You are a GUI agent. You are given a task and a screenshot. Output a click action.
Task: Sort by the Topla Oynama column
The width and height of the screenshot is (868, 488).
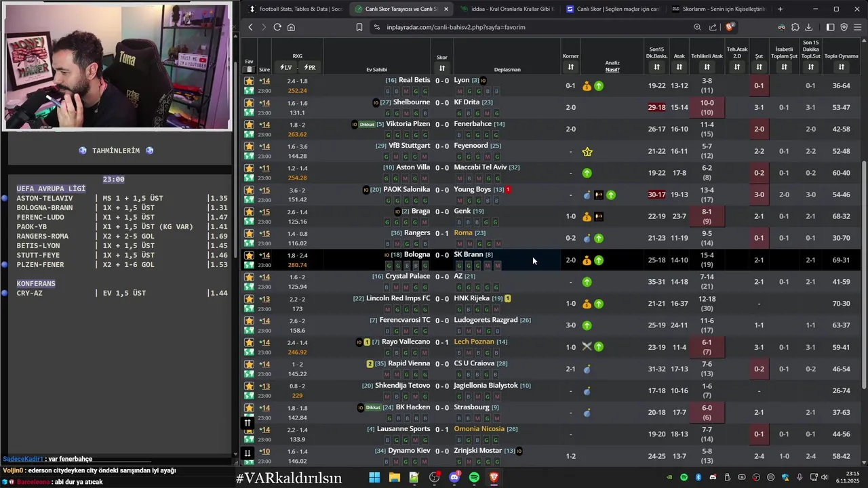[x=841, y=67]
